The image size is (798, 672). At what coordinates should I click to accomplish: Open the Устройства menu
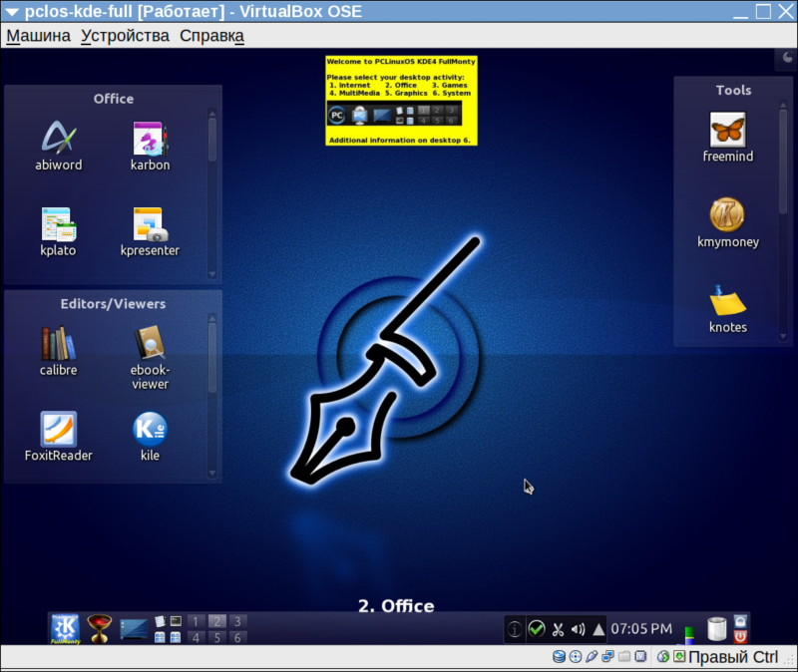point(126,36)
